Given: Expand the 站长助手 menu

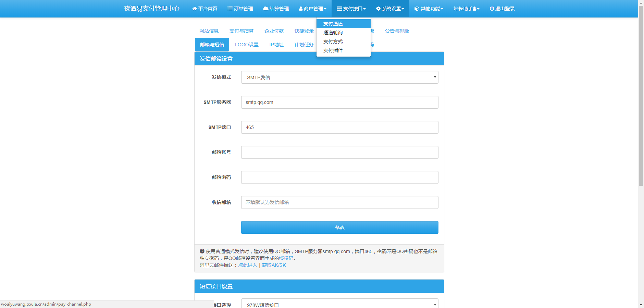Looking at the screenshot, I should tap(466, 9).
